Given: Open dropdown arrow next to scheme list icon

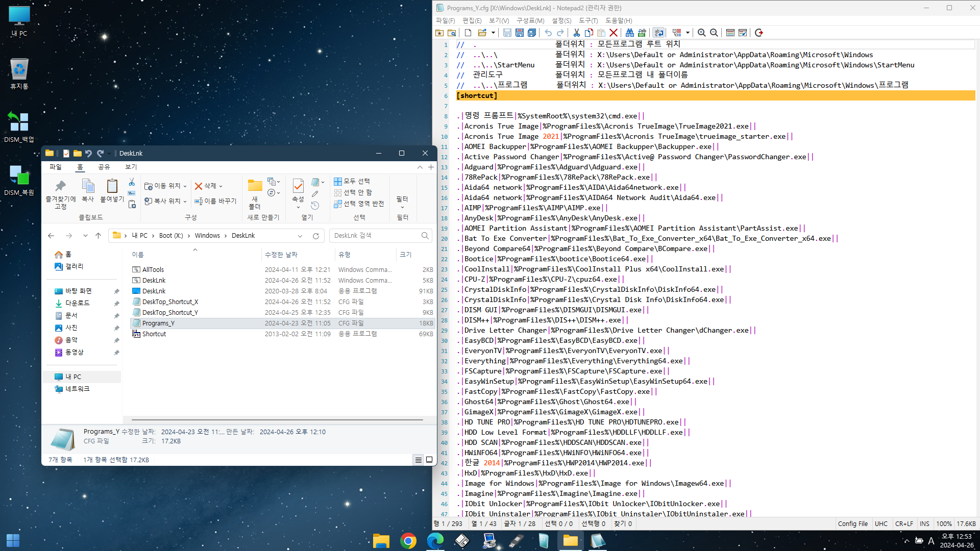Looking at the screenshot, I should click(688, 33).
